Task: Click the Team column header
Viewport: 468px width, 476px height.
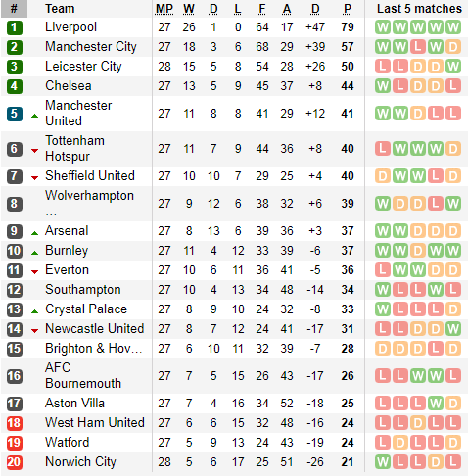Action: click(x=60, y=9)
